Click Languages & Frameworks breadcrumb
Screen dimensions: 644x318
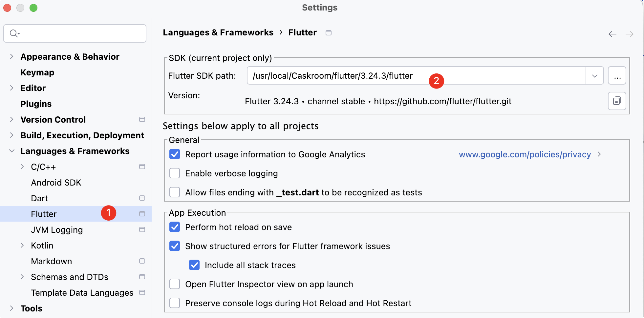point(218,32)
